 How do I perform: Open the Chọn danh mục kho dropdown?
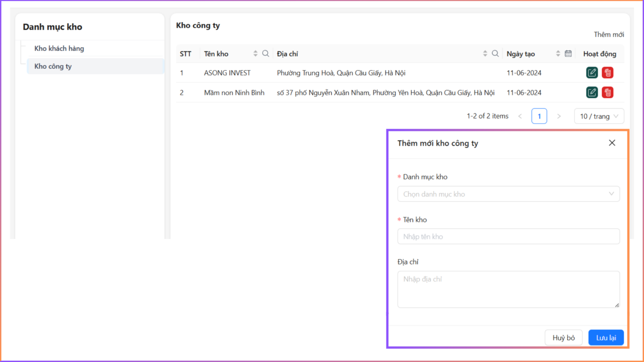[508, 194]
